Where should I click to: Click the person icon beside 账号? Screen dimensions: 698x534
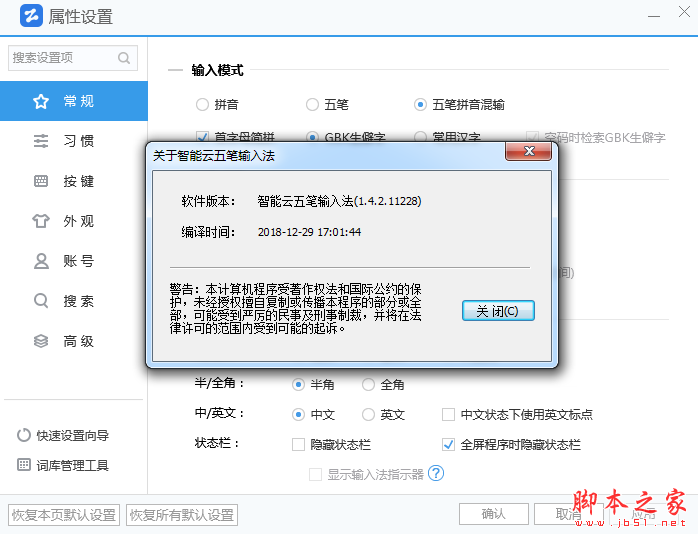click(41, 261)
